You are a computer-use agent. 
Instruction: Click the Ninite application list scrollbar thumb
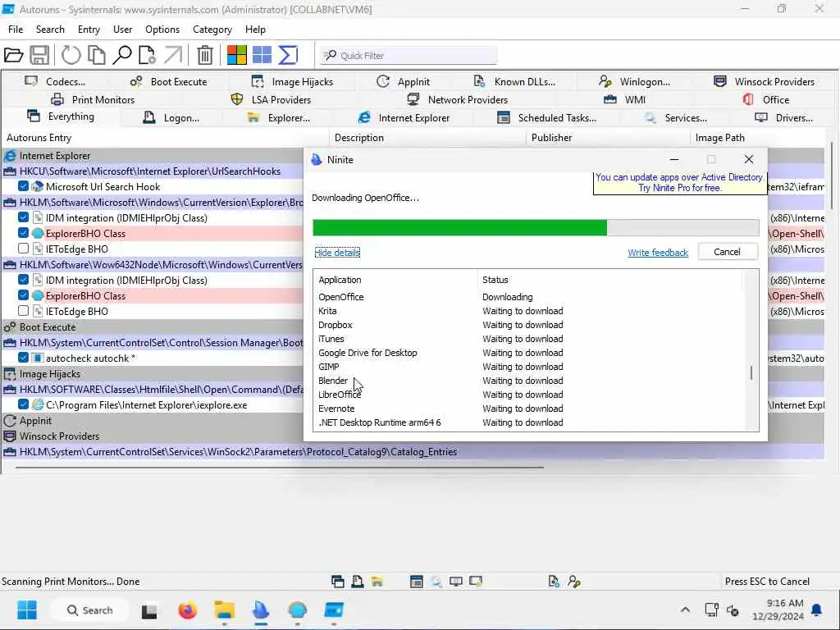coord(751,372)
